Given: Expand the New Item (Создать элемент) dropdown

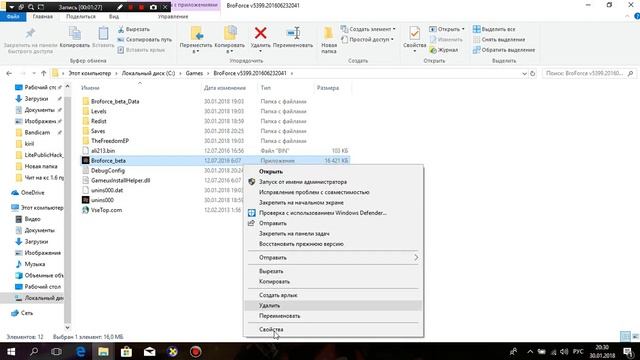Looking at the screenshot, I should (x=394, y=29).
